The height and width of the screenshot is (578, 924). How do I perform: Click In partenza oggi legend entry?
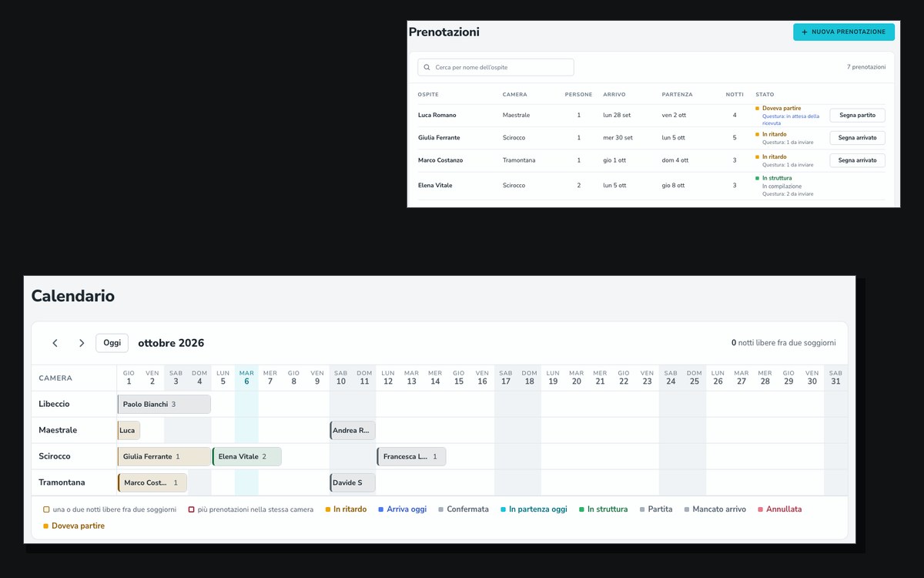[x=534, y=509]
